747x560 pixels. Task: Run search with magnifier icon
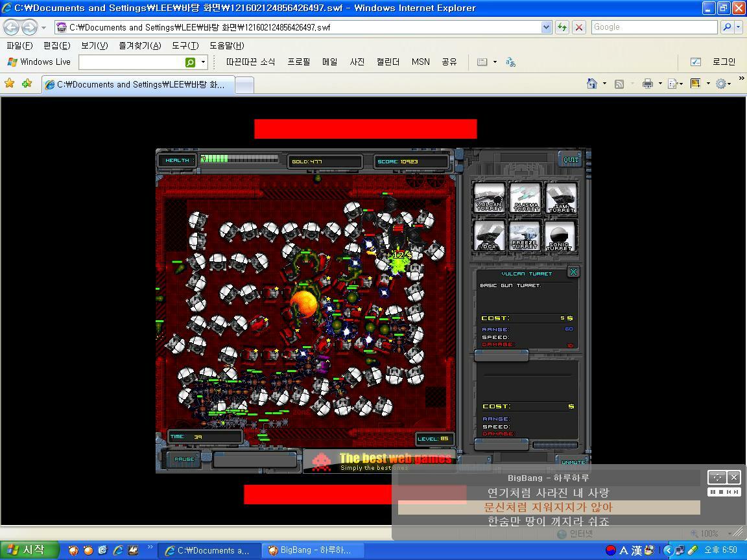tap(727, 27)
